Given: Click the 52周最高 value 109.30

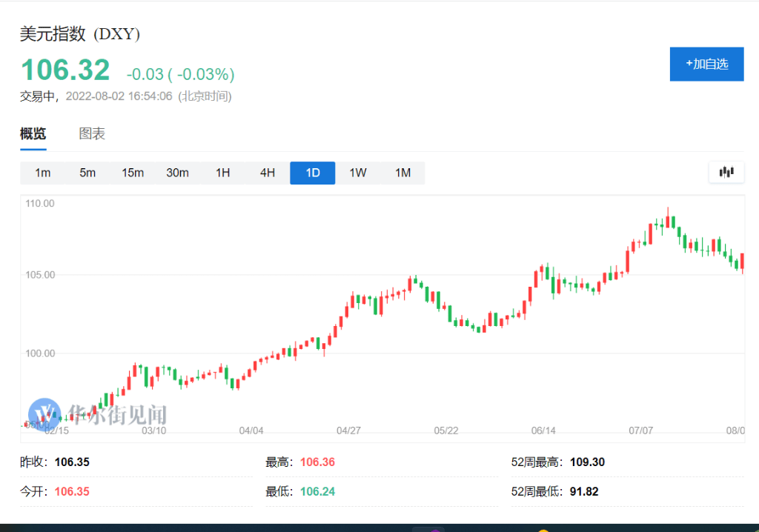Looking at the screenshot, I should click(x=587, y=461).
